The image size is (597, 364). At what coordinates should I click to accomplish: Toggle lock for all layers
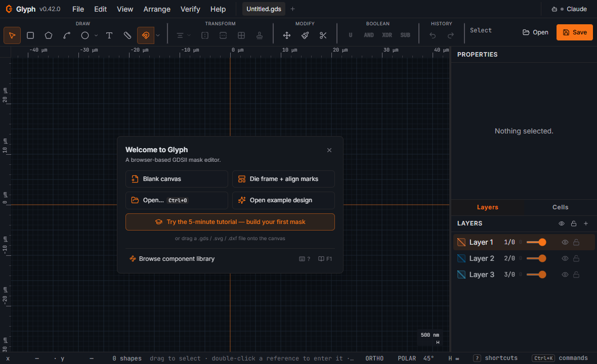click(574, 223)
